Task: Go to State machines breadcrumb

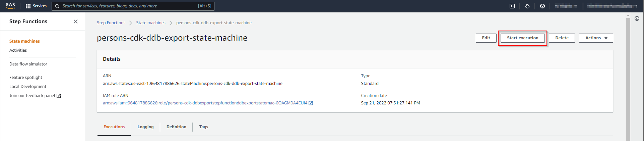Action: 150,23
